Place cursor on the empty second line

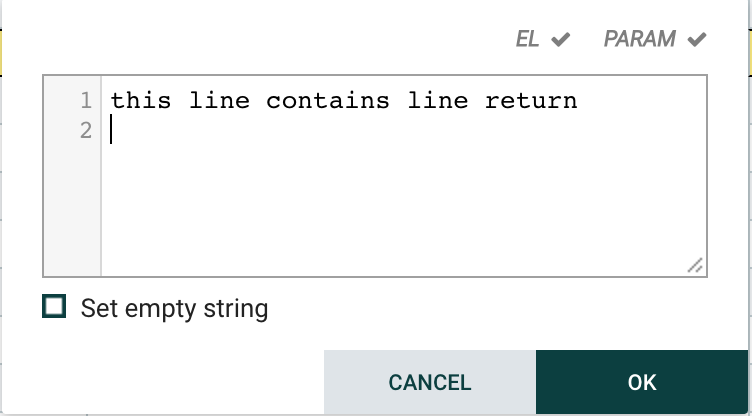[300, 131]
